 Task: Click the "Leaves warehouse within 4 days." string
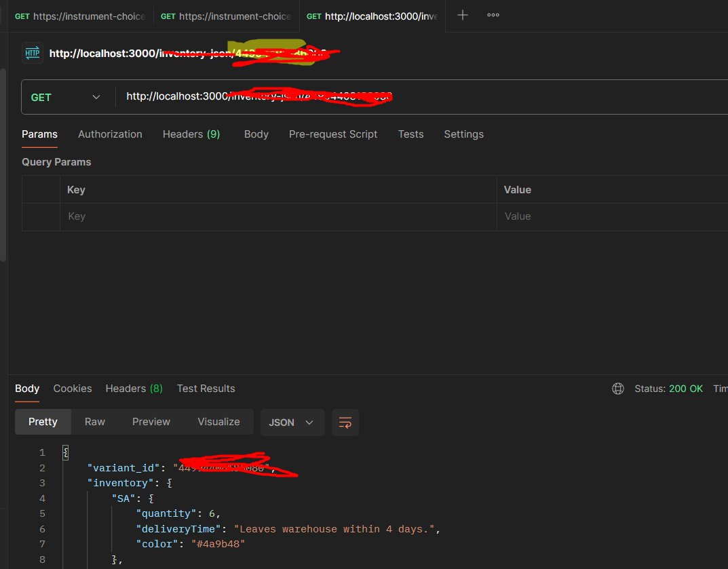334,529
